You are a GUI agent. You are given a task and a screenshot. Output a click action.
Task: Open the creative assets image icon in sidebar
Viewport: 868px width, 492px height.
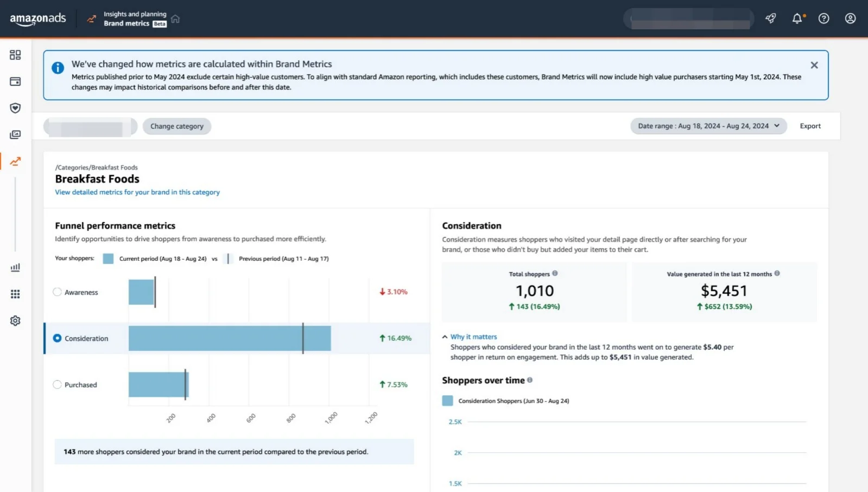tap(15, 135)
